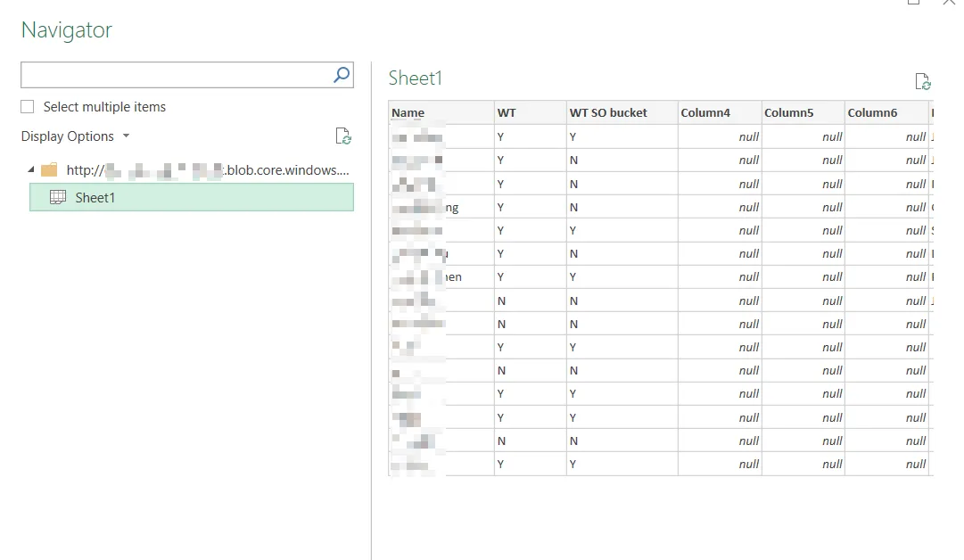Click the Column6 header
This screenshot has height=560, width=964.
[x=886, y=112]
